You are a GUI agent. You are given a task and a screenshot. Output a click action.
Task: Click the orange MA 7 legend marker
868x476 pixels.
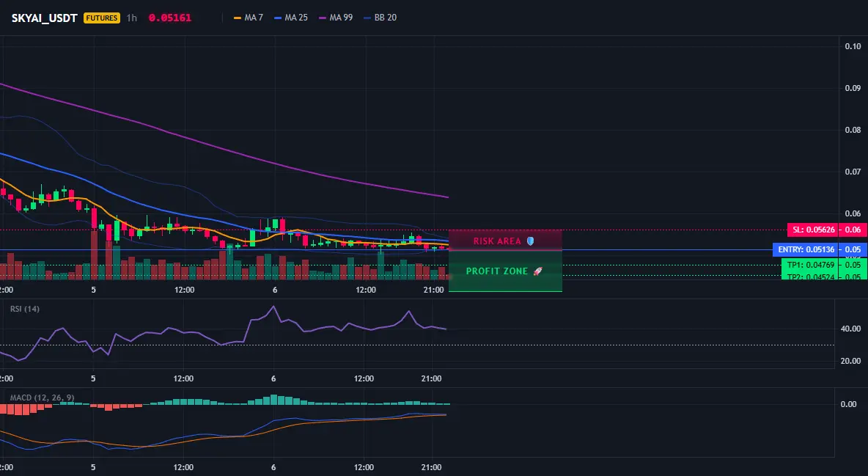[x=238, y=18]
